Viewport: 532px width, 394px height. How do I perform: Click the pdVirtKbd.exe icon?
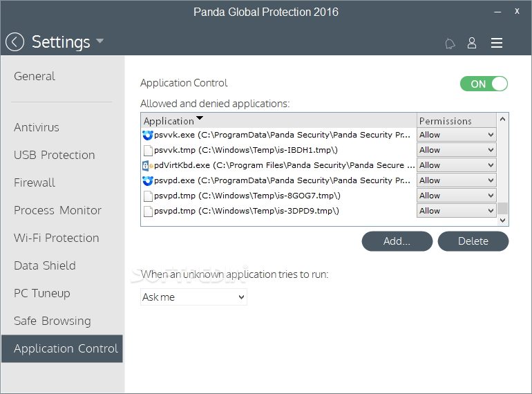click(147, 166)
